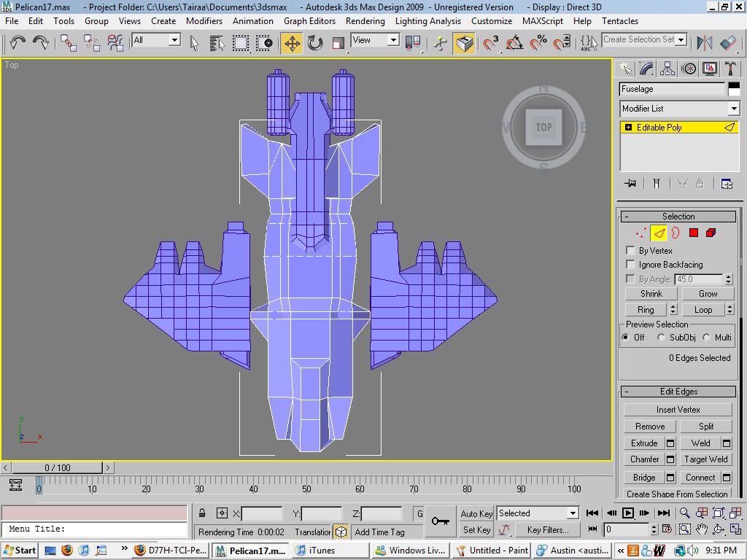The height and width of the screenshot is (560, 747).
Task: Click the Snaps Toggle magnet icon
Action: click(x=490, y=43)
